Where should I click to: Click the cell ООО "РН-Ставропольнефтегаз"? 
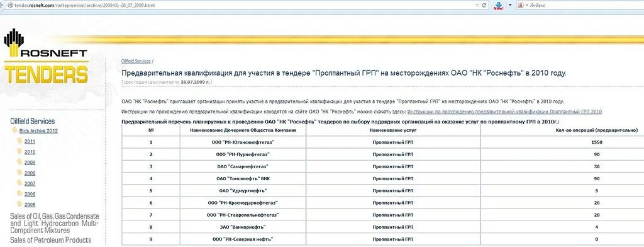(x=243, y=215)
